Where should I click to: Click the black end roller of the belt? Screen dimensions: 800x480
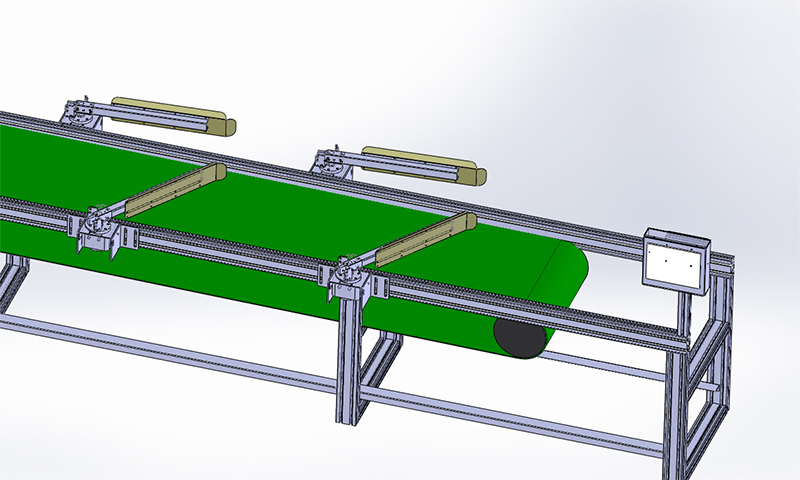520,337
